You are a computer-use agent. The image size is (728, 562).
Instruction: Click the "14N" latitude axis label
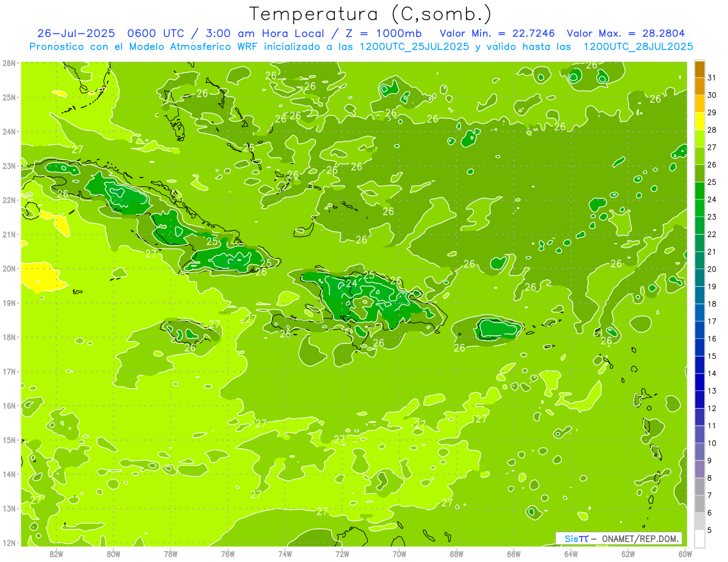point(9,474)
